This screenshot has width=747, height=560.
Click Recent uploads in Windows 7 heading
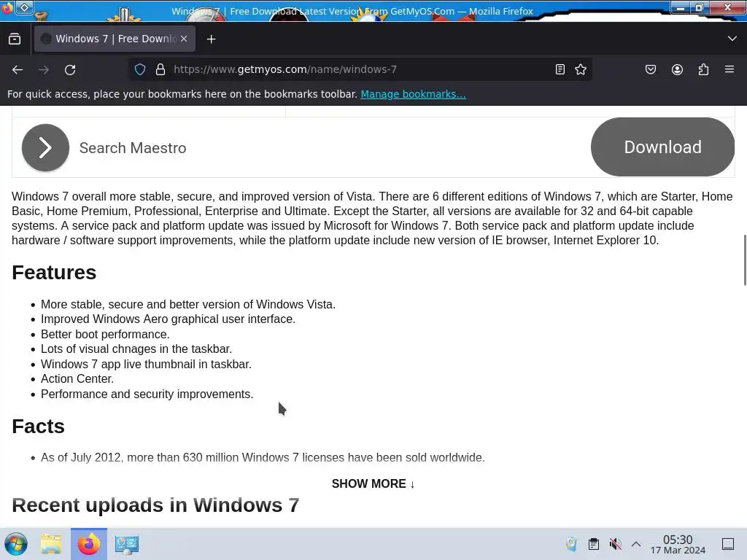[155, 505]
